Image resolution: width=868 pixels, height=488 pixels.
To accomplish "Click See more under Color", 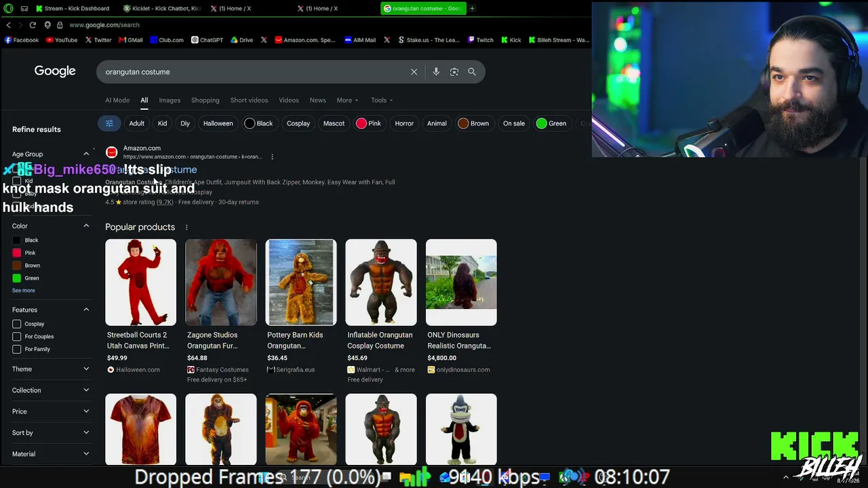I will (x=24, y=290).
